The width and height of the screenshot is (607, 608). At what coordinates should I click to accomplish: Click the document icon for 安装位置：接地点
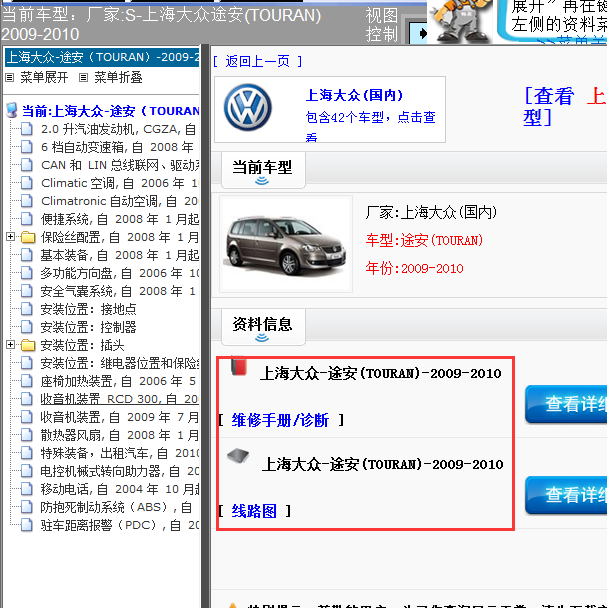point(26,309)
